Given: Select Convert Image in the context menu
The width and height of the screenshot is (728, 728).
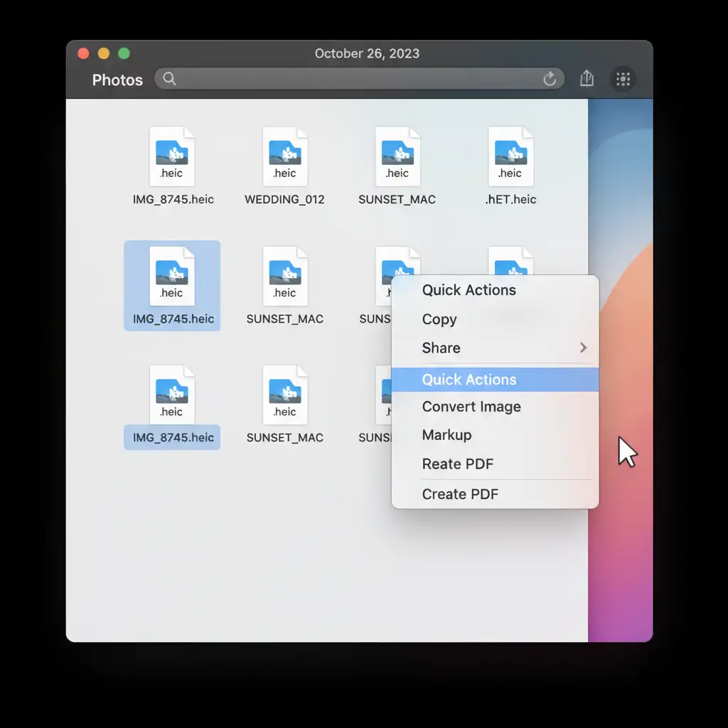Looking at the screenshot, I should pyautogui.click(x=471, y=407).
